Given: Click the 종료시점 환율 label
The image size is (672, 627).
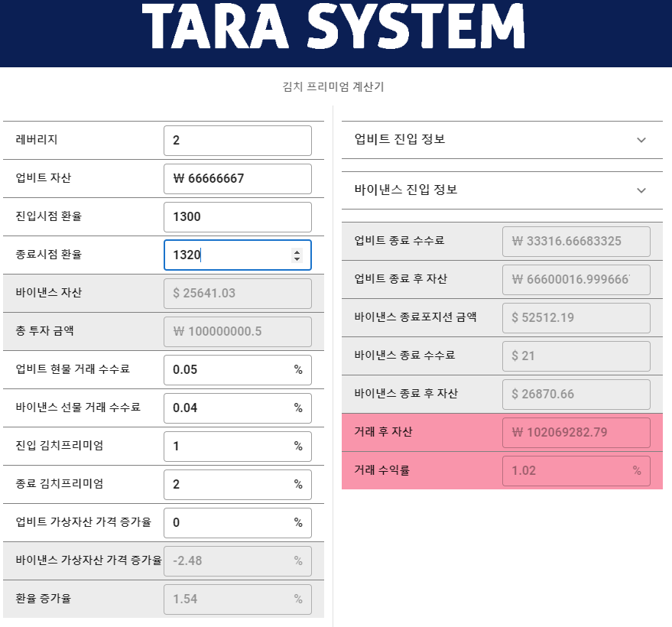Looking at the screenshot, I should pyautogui.click(x=48, y=254).
